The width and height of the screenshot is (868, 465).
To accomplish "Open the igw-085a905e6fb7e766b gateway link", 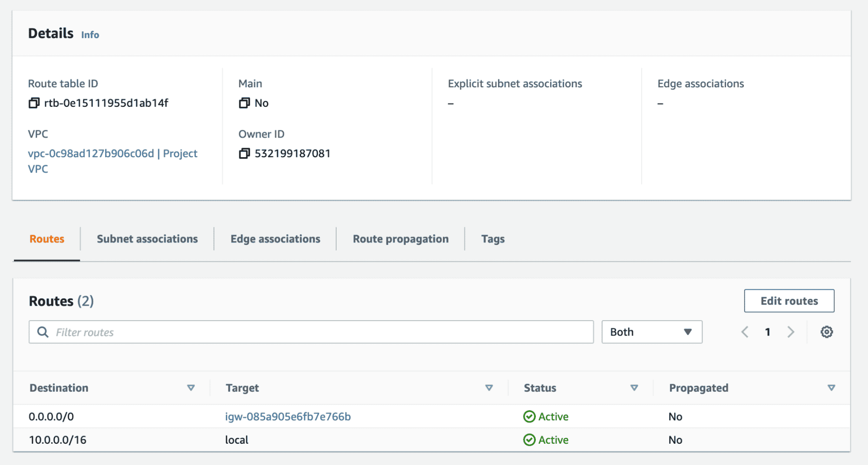I will point(288,416).
